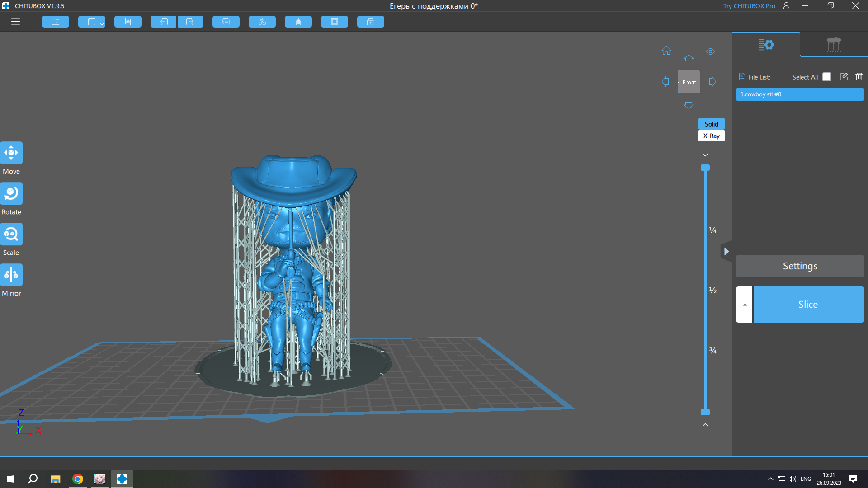Click the Undo arrow toolbar button
Screen dimensions: 868x488
[x=163, y=22]
